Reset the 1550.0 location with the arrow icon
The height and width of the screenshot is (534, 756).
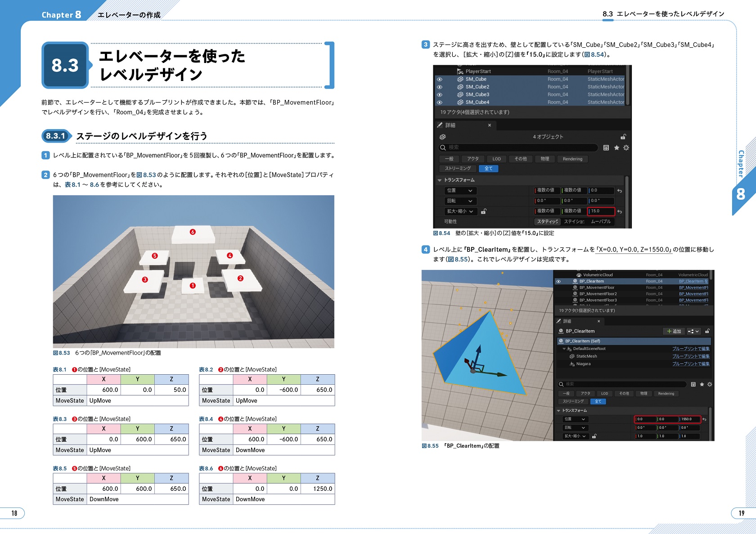point(705,419)
